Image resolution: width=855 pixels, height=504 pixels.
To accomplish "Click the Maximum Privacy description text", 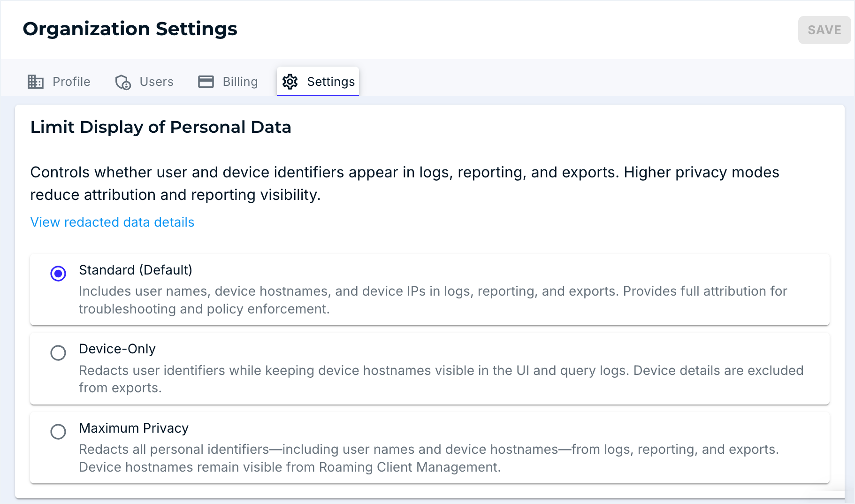I will [x=428, y=458].
